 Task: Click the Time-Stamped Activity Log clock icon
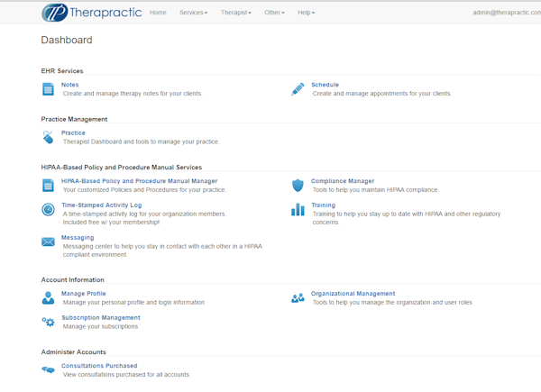click(x=48, y=209)
